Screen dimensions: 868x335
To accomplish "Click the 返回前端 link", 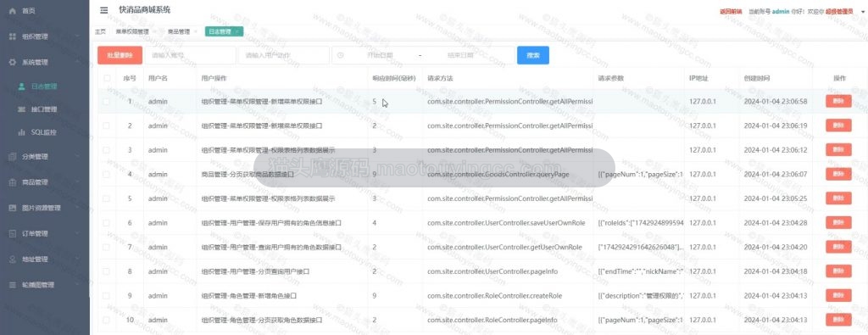I will (731, 11).
